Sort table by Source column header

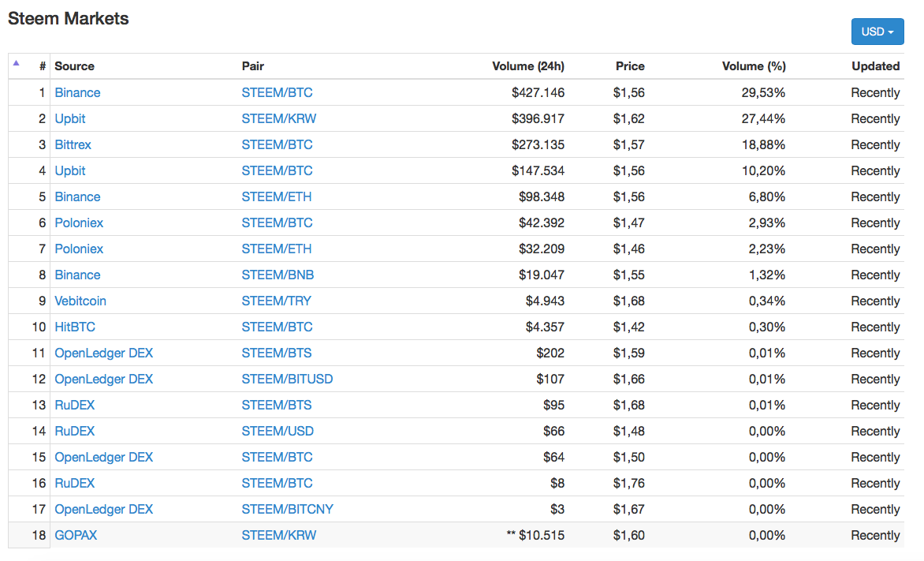[x=74, y=66]
